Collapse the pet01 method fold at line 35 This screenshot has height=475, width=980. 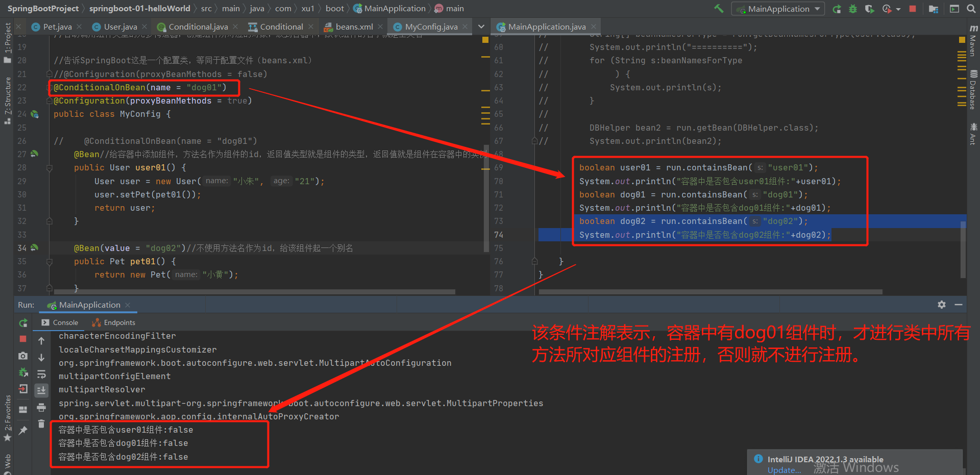(50, 261)
